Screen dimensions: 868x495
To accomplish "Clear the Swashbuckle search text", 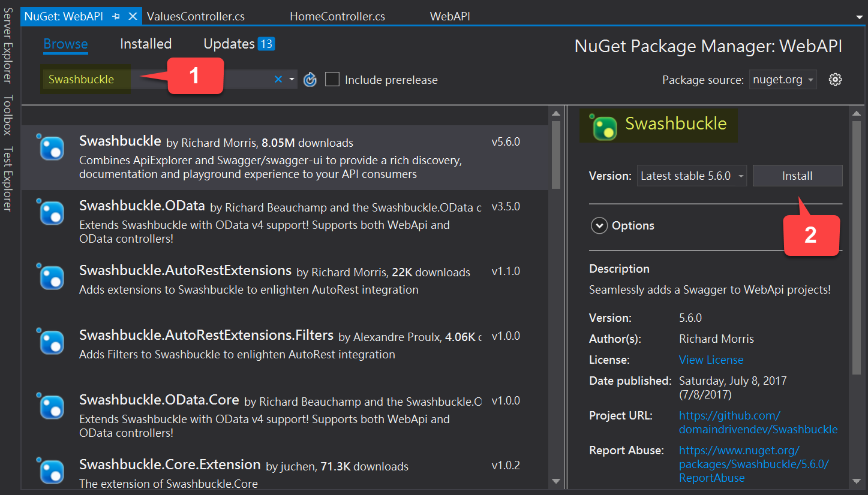I will point(278,79).
